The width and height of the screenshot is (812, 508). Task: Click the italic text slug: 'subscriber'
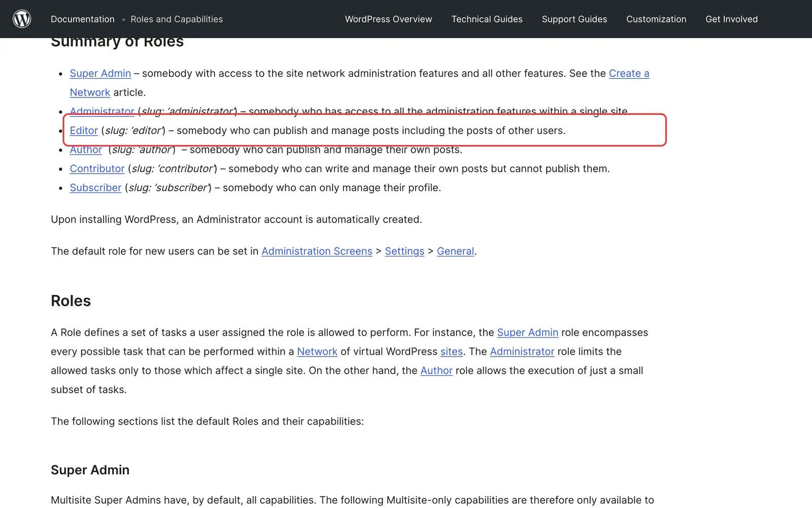(168, 188)
